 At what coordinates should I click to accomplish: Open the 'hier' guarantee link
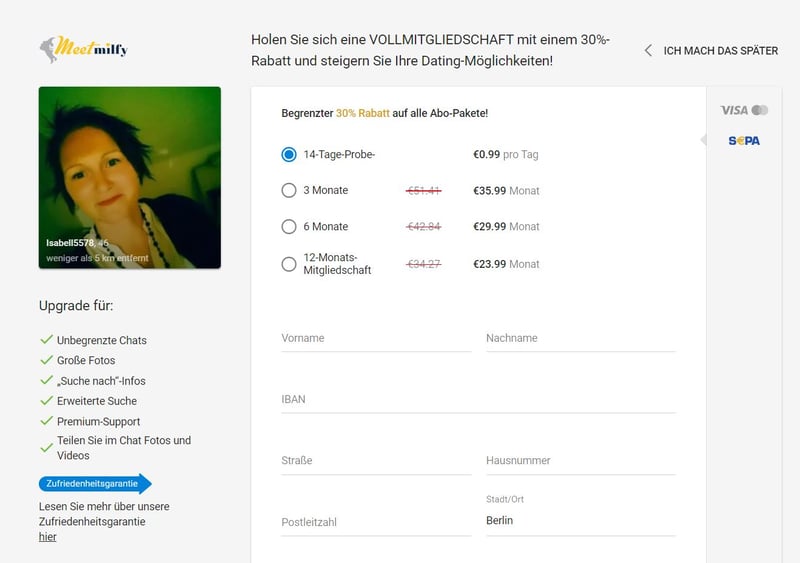[47, 537]
